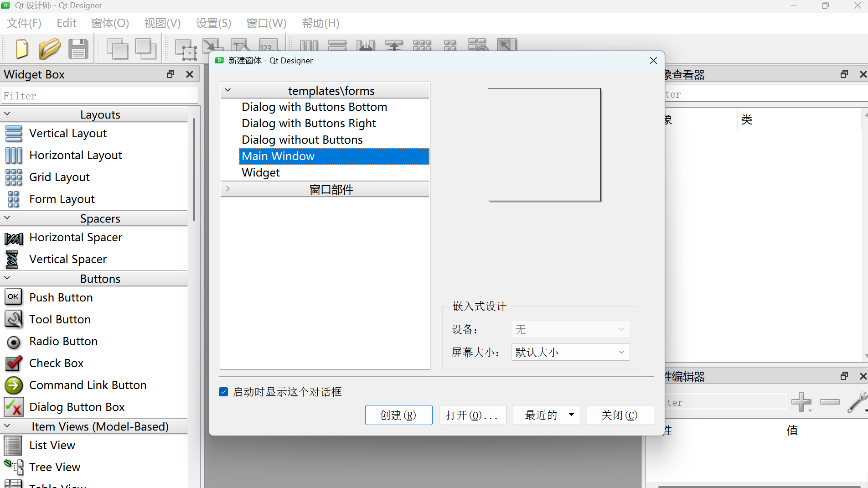Open the Edit menu
Image resolution: width=868 pixels, height=488 pixels.
click(67, 23)
